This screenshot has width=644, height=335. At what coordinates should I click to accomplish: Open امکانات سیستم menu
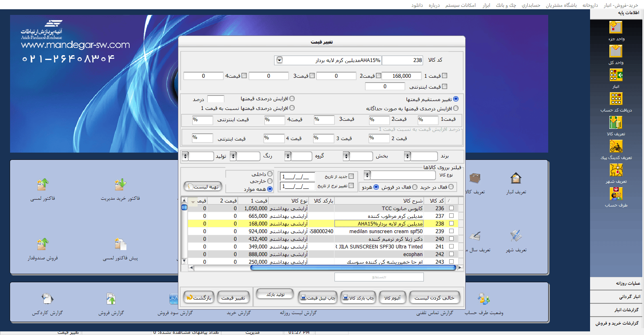tap(460, 5)
